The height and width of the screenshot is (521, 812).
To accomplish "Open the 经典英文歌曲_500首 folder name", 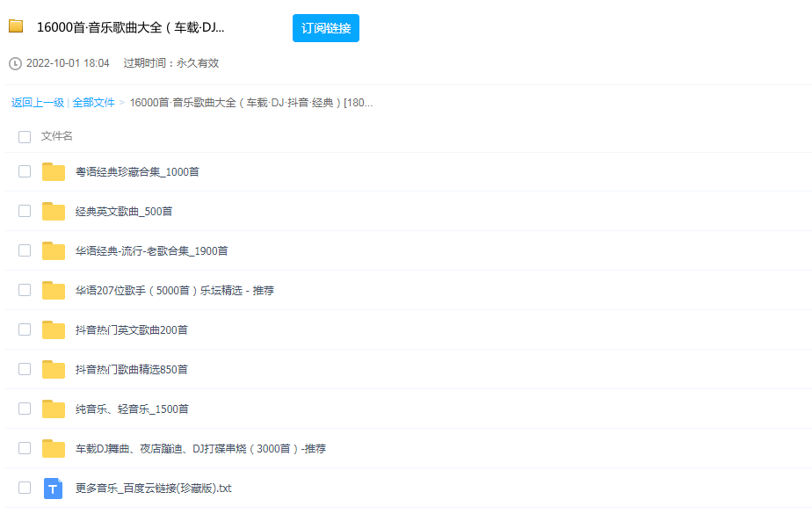I will pos(124,212).
